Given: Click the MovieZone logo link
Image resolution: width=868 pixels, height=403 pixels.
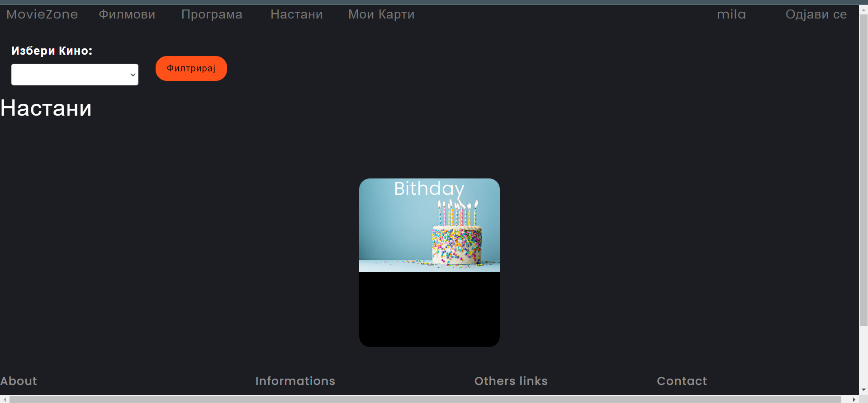Looking at the screenshot, I should [x=42, y=14].
